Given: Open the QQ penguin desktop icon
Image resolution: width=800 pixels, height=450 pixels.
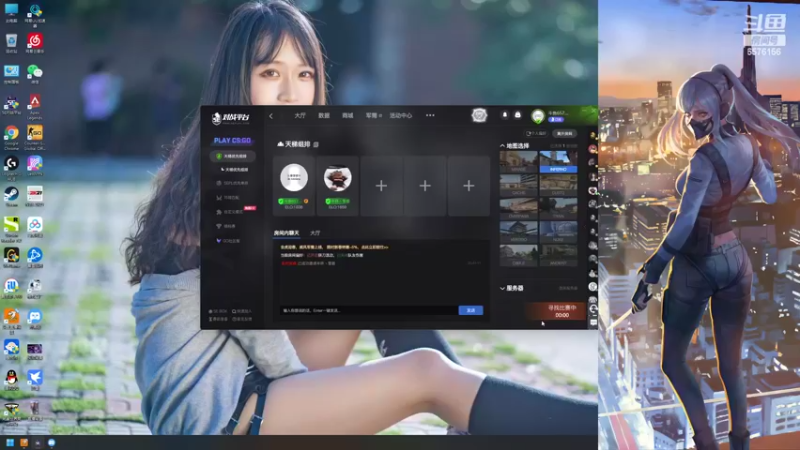Looking at the screenshot, I should 11,380.
